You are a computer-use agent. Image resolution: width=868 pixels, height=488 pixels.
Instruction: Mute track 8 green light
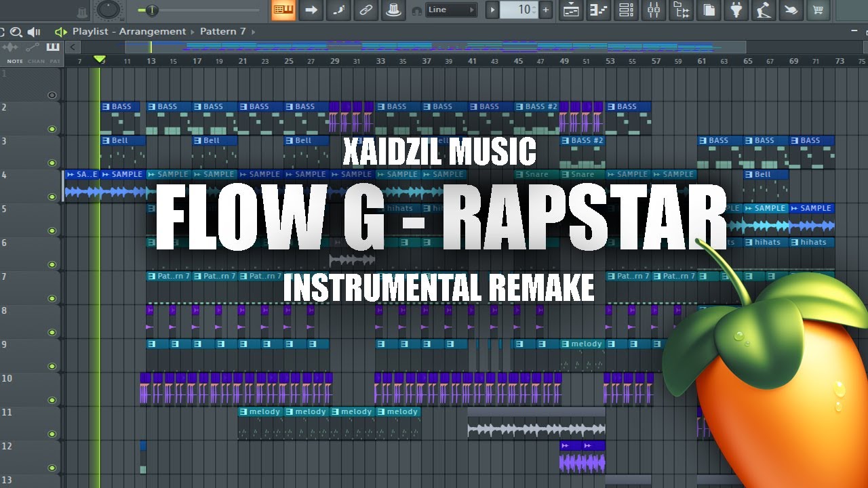(52, 332)
